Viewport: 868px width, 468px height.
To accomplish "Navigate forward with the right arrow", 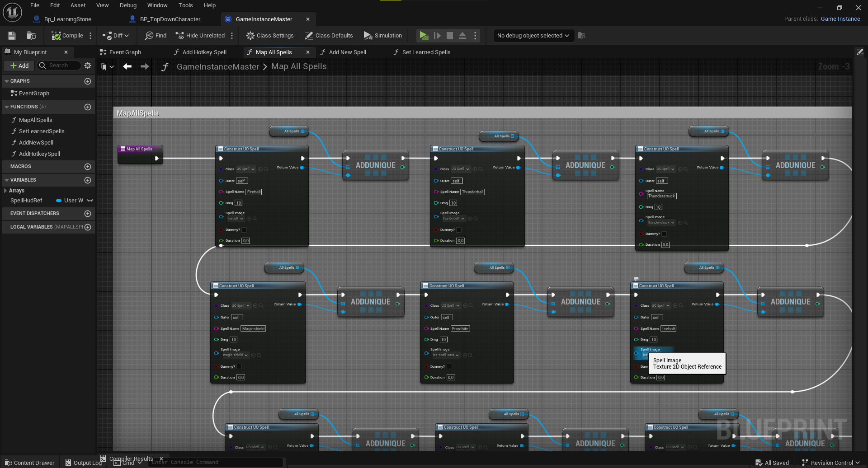I will 145,67.
